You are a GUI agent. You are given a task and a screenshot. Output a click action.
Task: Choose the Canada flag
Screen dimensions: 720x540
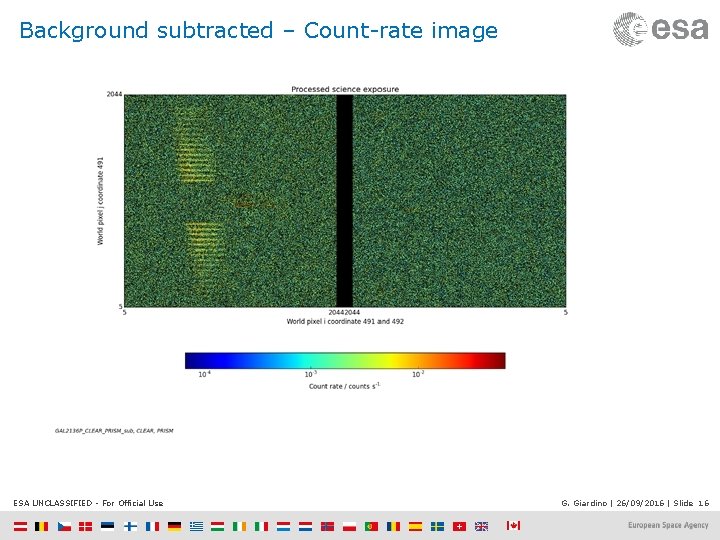click(x=513, y=525)
